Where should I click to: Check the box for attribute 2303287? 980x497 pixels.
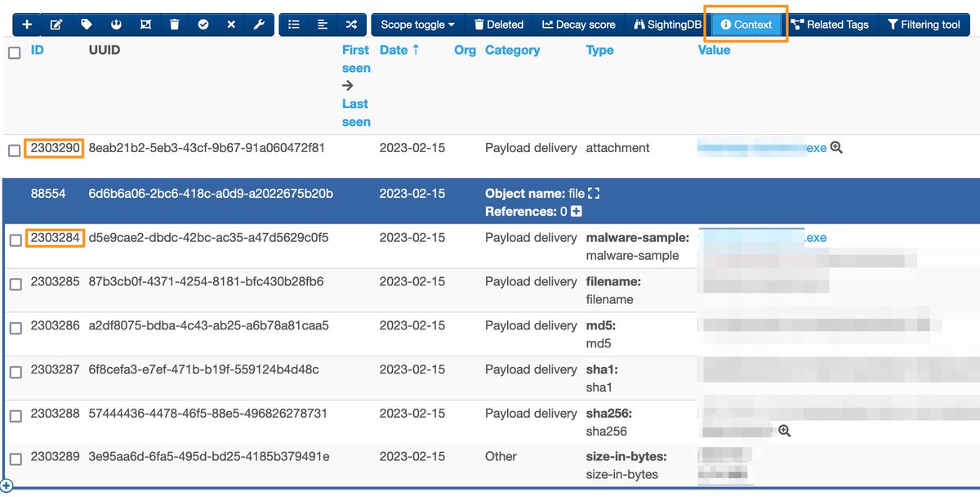click(15, 372)
